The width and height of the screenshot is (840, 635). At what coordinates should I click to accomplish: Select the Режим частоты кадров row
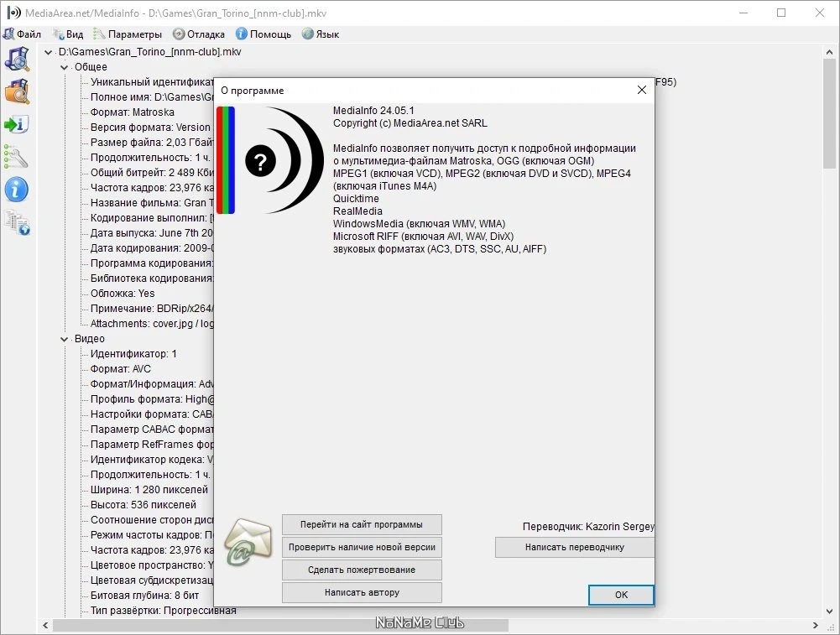pos(152,535)
